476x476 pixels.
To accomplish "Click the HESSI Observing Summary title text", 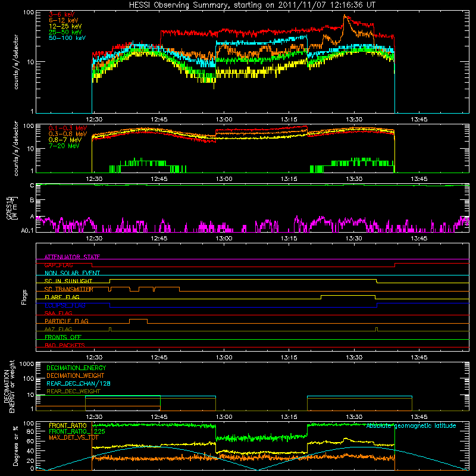I will click(x=252, y=5).
